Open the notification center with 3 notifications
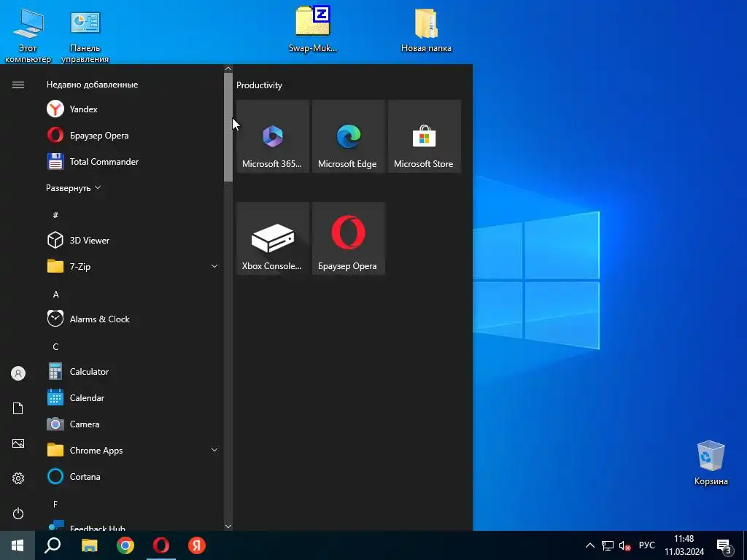 724,545
